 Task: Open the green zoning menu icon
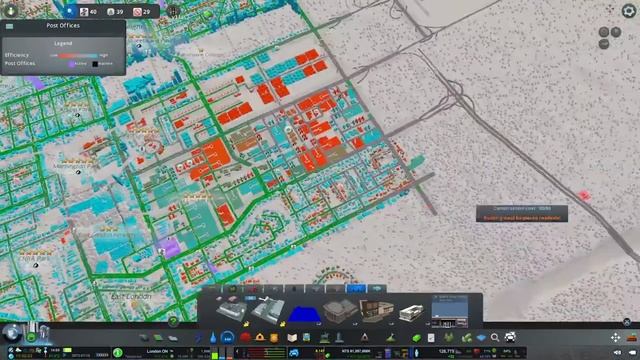pyautogui.click(x=158, y=338)
